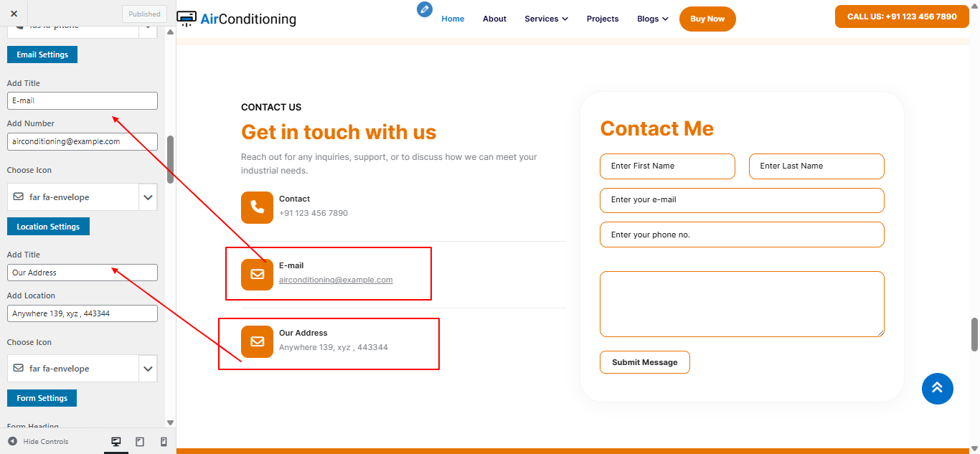Viewport: 980px width, 454px height.
Task: Click the Enter your phone no. field
Action: [742, 235]
